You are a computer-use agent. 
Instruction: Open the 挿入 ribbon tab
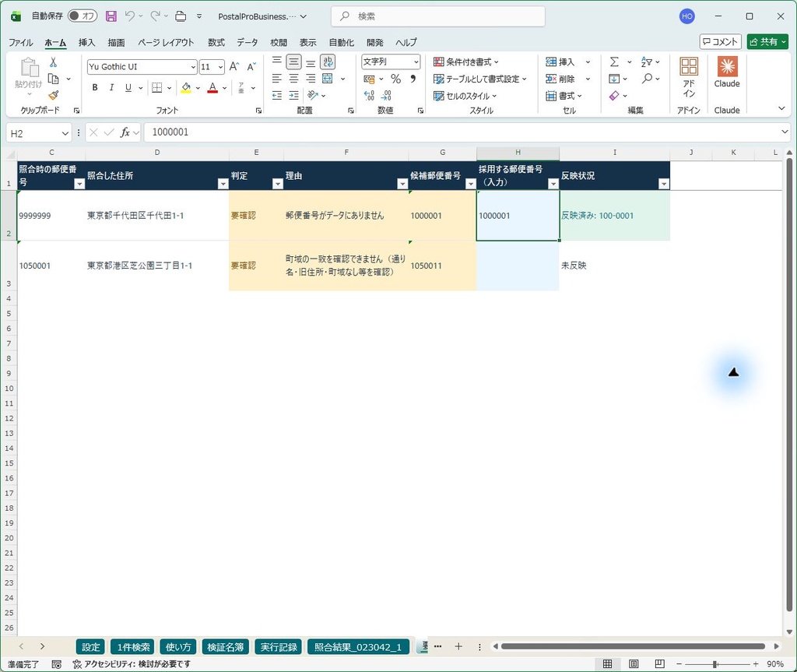87,42
